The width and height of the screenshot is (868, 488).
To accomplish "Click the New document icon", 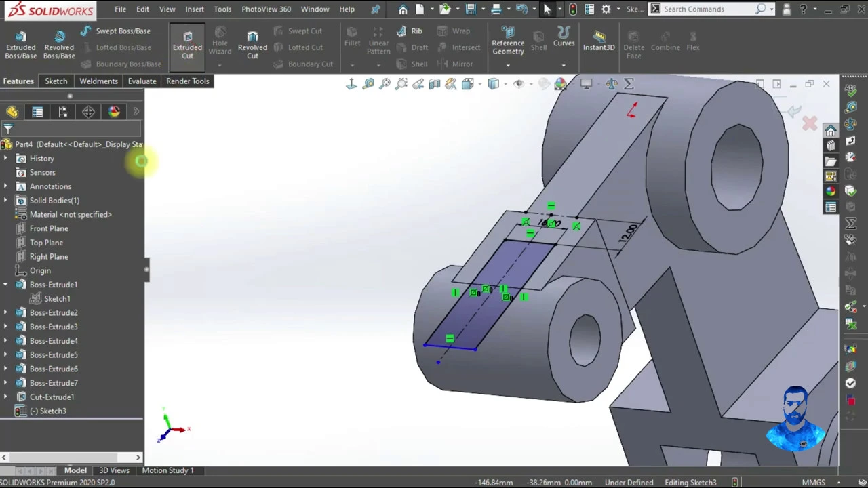I will [420, 9].
